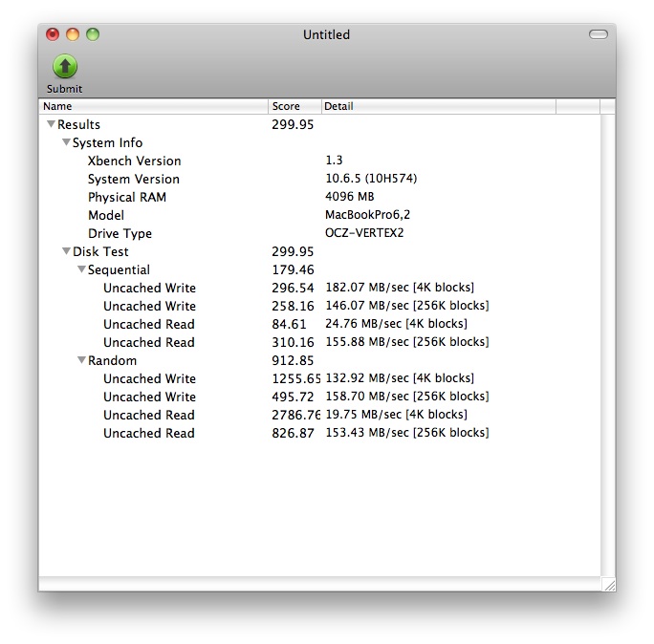Collapse the Disk Test triangle

(66, 251)
